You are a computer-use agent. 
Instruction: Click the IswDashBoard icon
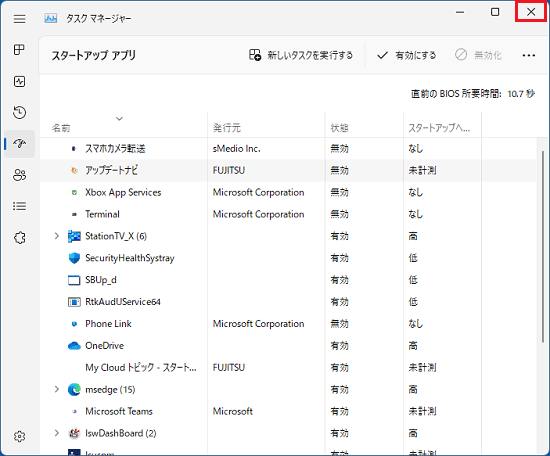click(x=74, y=434)
